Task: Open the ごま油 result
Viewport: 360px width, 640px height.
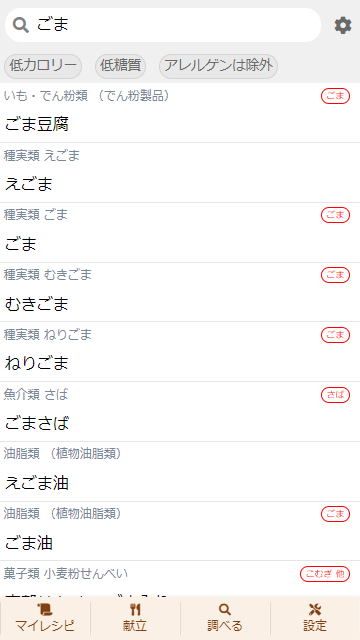Action: (x=180, y=531)
